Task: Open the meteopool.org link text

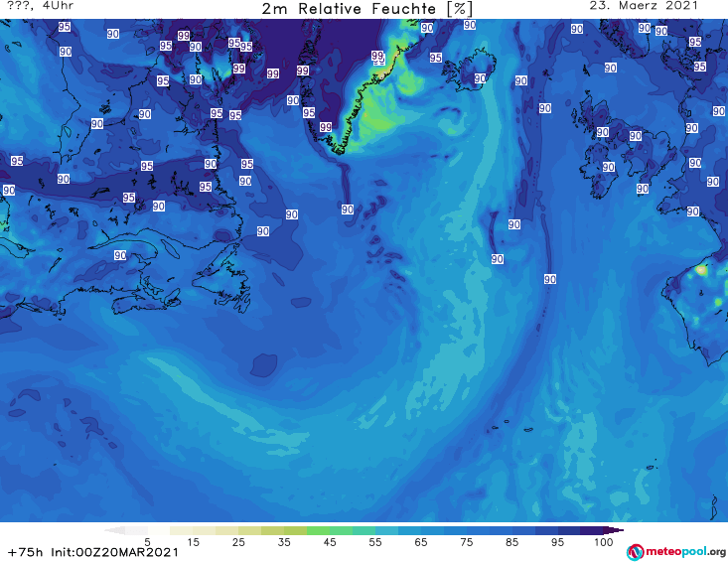Action: point(685,551)
